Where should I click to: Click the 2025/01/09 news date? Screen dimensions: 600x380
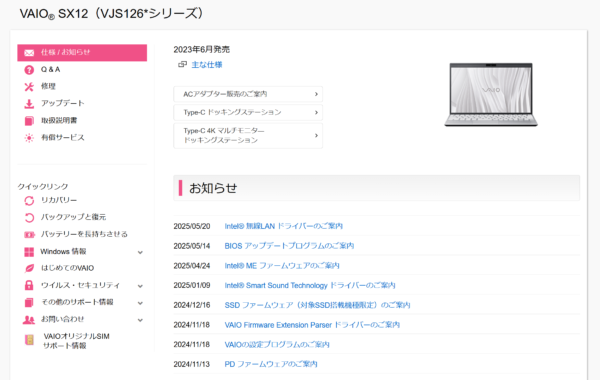click(x=192, y=285)
